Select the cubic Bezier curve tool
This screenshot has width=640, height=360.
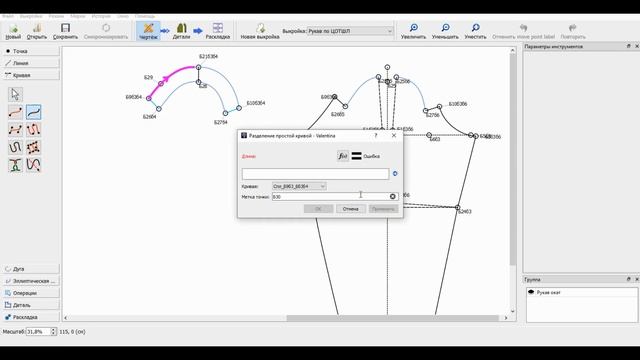coord(15,130)
